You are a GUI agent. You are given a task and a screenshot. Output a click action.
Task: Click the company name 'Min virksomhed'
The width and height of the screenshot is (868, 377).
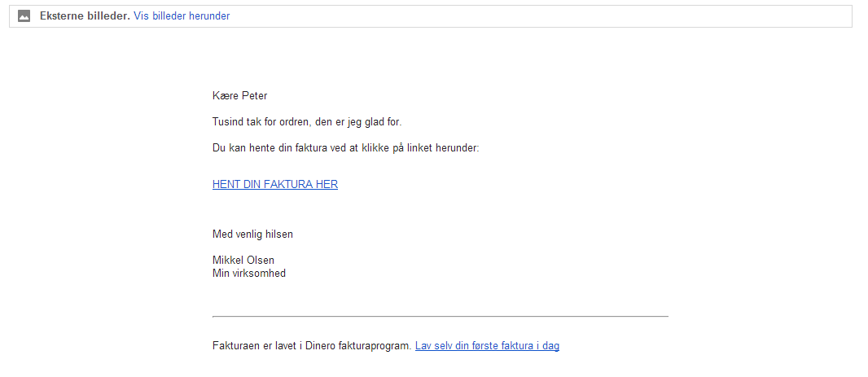249,273
